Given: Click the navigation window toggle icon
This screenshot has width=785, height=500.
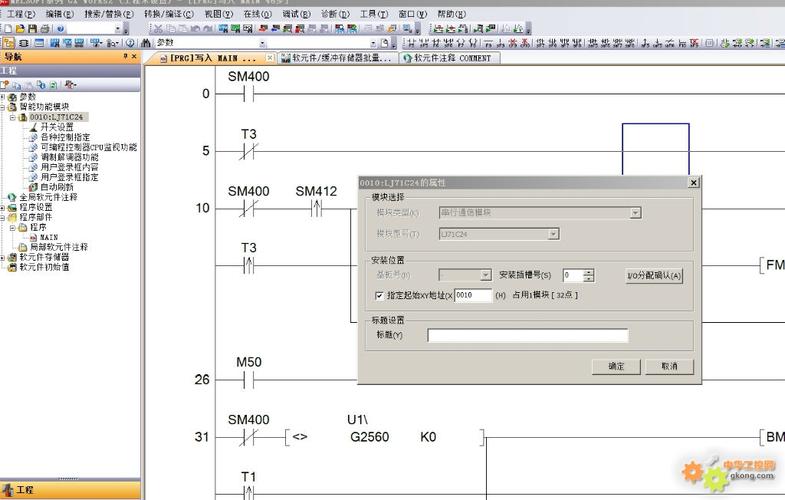Looking at the screenshot, I should [x=9, y=43].
